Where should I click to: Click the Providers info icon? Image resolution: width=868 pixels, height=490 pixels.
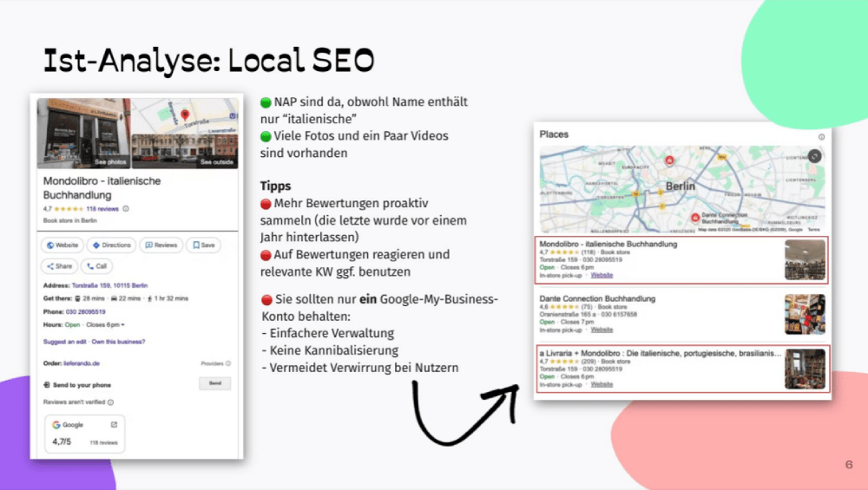point(228,363)
